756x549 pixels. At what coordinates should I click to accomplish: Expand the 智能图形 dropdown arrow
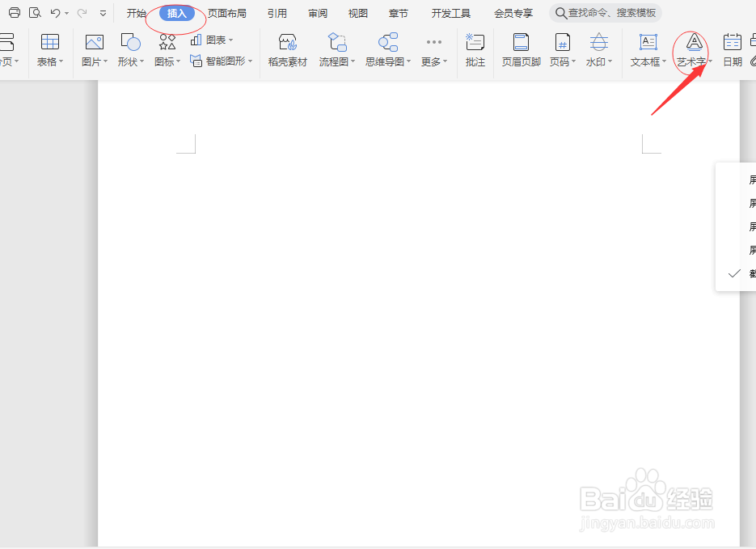(x=250, y=61)
